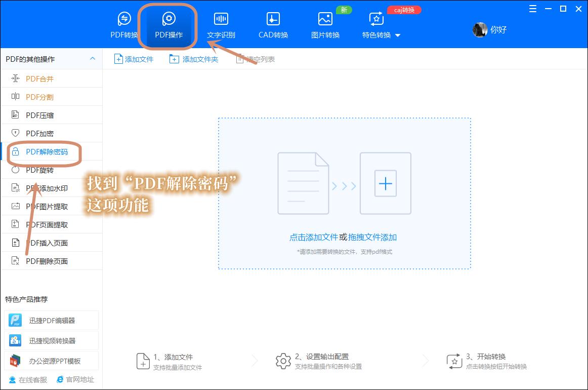Click the 添加文件 button in the toolbar

click(133, 58)
